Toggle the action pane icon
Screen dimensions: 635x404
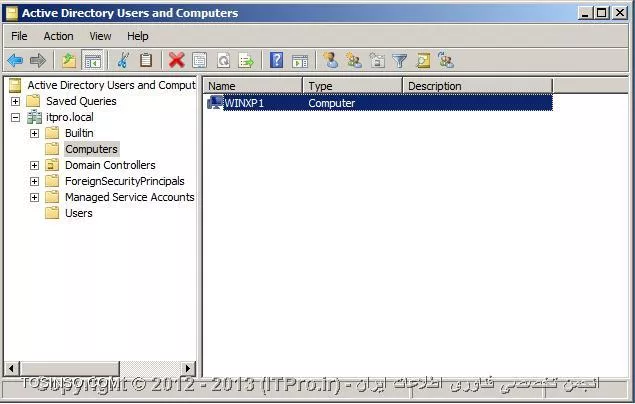click(x=300, y=61)
